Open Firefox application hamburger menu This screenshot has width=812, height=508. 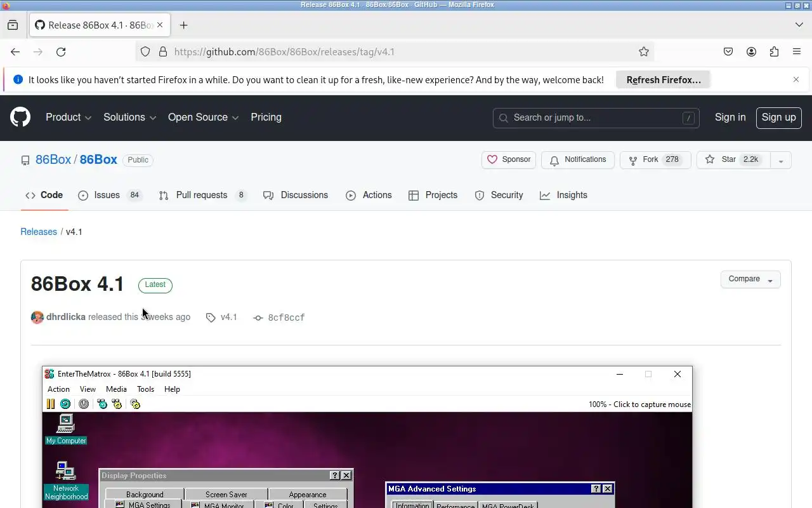[x=797, y=52]
